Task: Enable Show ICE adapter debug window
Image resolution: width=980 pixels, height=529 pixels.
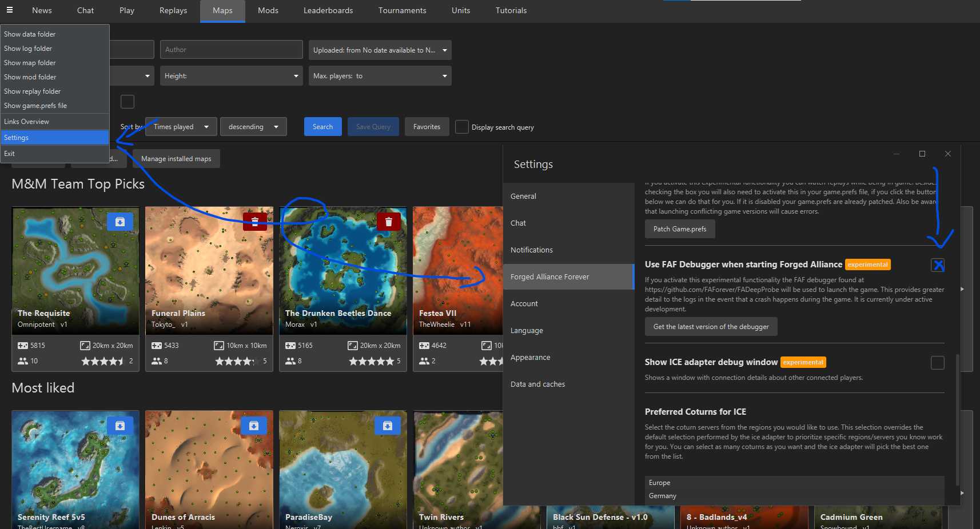Action: coord(938,363)
